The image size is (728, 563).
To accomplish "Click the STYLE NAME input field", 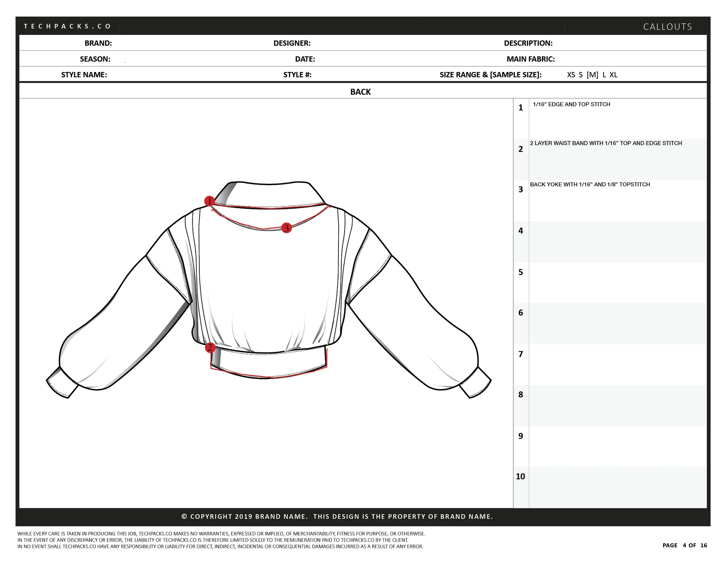I will (150, 75).
